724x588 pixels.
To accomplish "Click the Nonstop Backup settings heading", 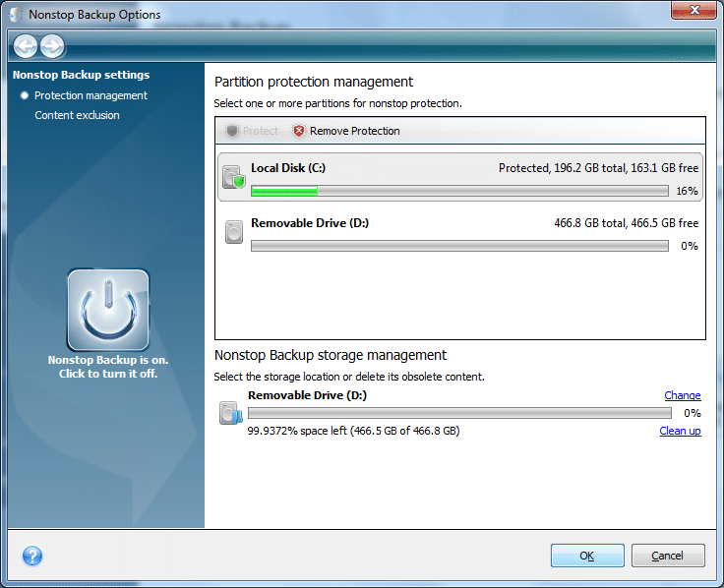I will (82, 75).
